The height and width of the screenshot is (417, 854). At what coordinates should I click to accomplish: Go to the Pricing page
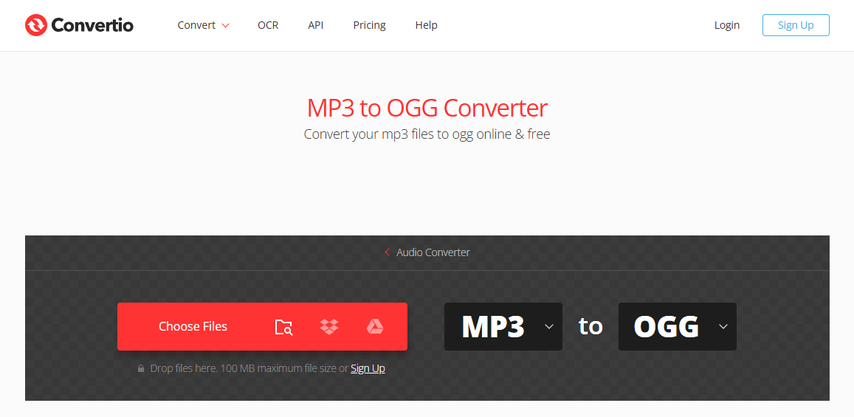point(369,25)
